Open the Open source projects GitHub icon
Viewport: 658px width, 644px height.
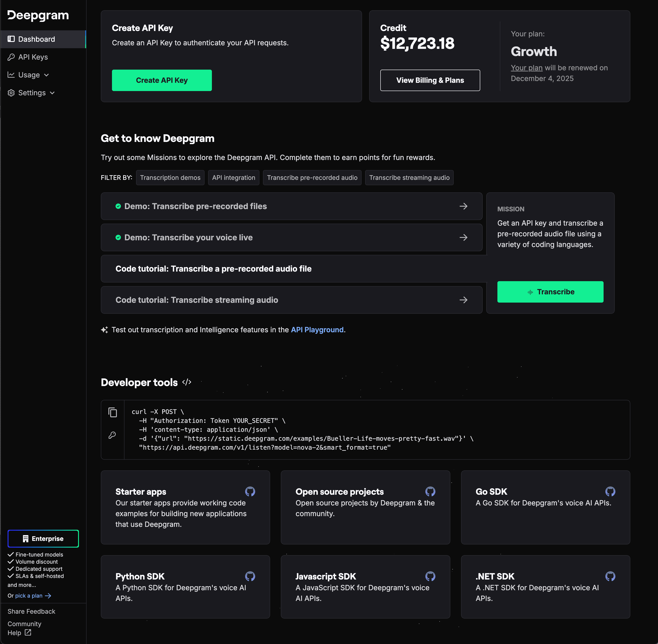pos(430,491)
